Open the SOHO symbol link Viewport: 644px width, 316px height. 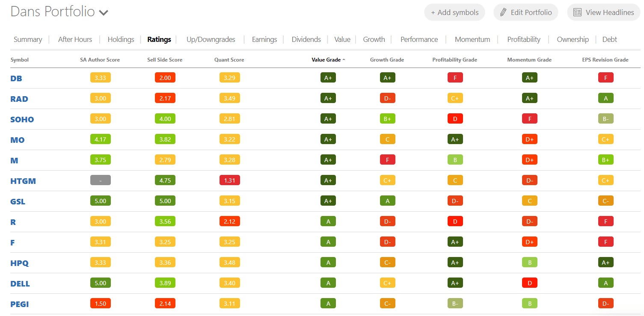click(22, 119)
